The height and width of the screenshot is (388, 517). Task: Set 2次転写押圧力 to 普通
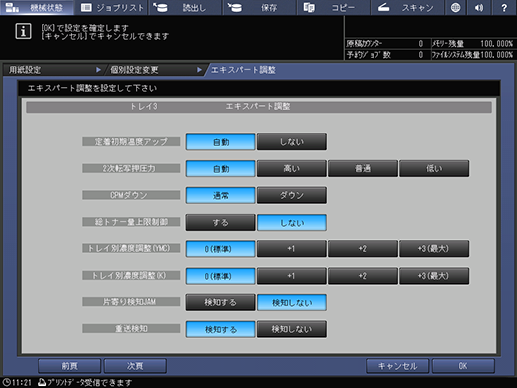tap(363, 169)
